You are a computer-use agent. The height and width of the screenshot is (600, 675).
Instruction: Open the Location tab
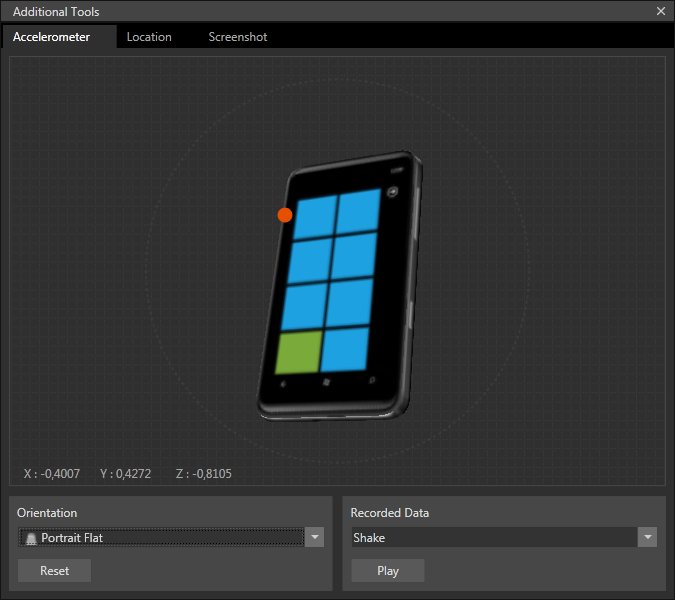[149, 37]
